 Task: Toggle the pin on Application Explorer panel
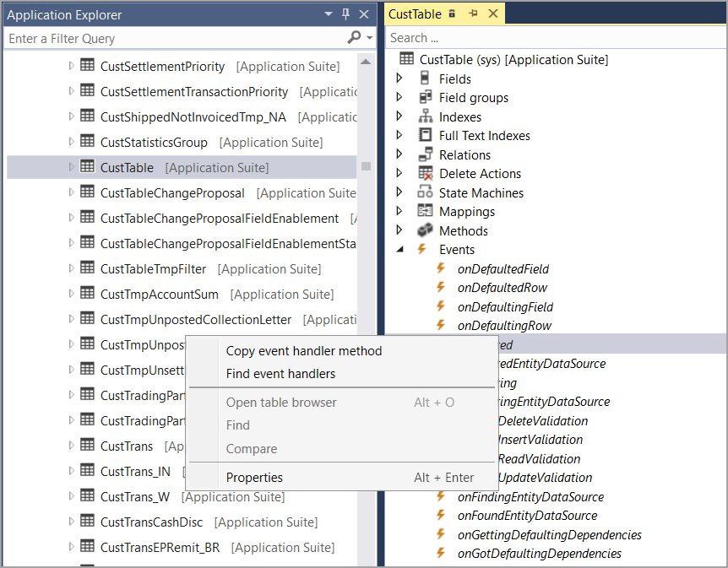coord(346,14)
